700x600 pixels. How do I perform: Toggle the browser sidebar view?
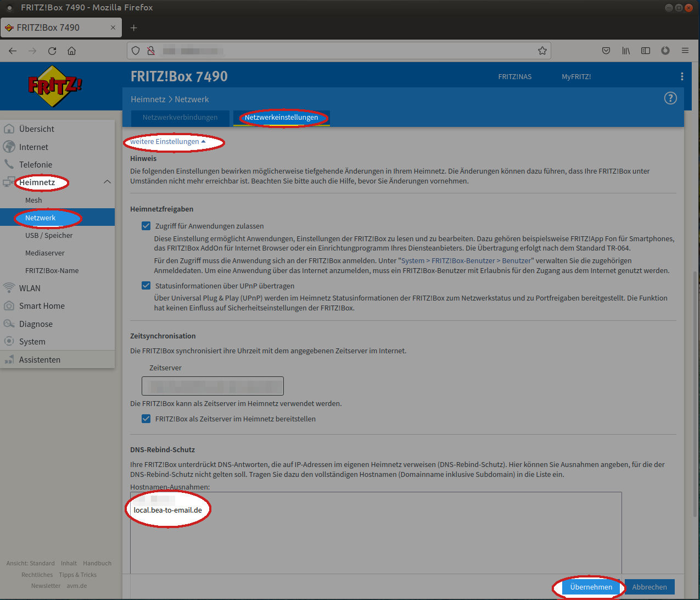pos(646,51)
